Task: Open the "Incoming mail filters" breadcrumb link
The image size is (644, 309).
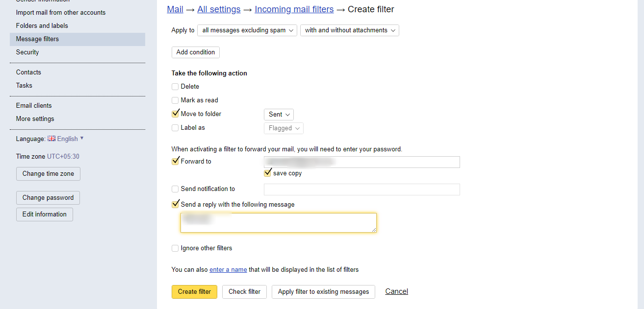Action: 294,9
